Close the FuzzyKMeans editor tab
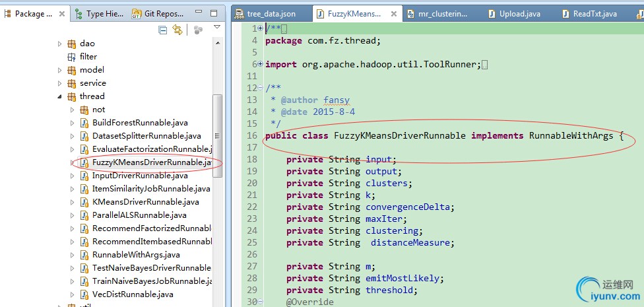Viewport: 644px width, 307px height. pos(393,14)
